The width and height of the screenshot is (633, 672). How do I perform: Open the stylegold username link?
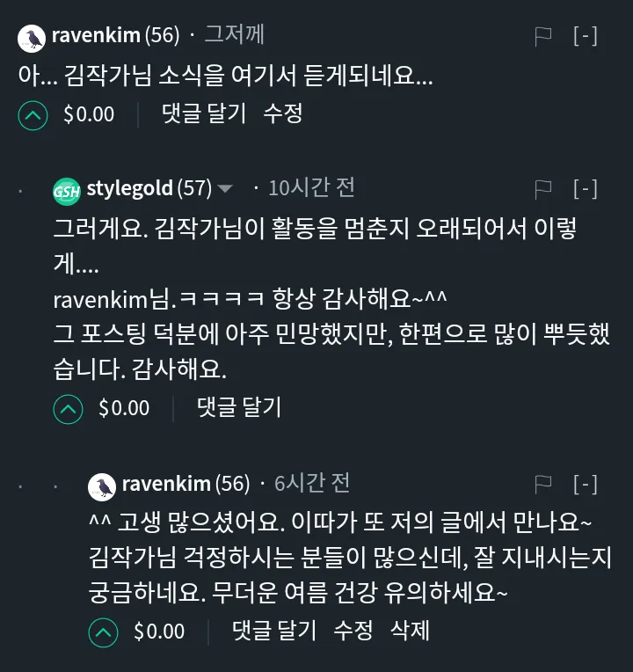point(129,188)
